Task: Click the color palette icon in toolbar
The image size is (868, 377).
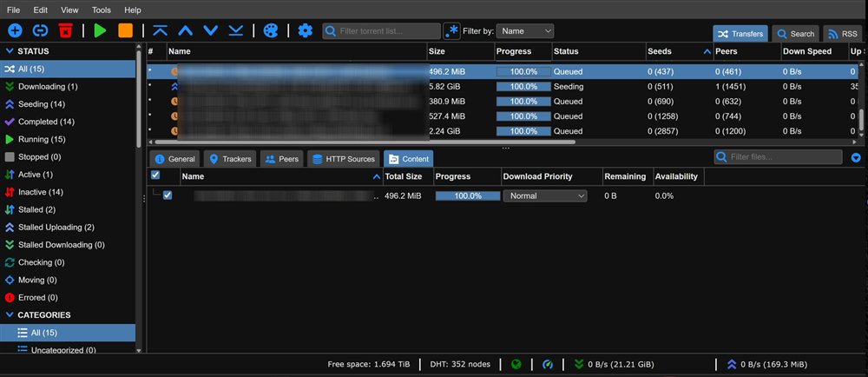Action: tap(271, 30)
